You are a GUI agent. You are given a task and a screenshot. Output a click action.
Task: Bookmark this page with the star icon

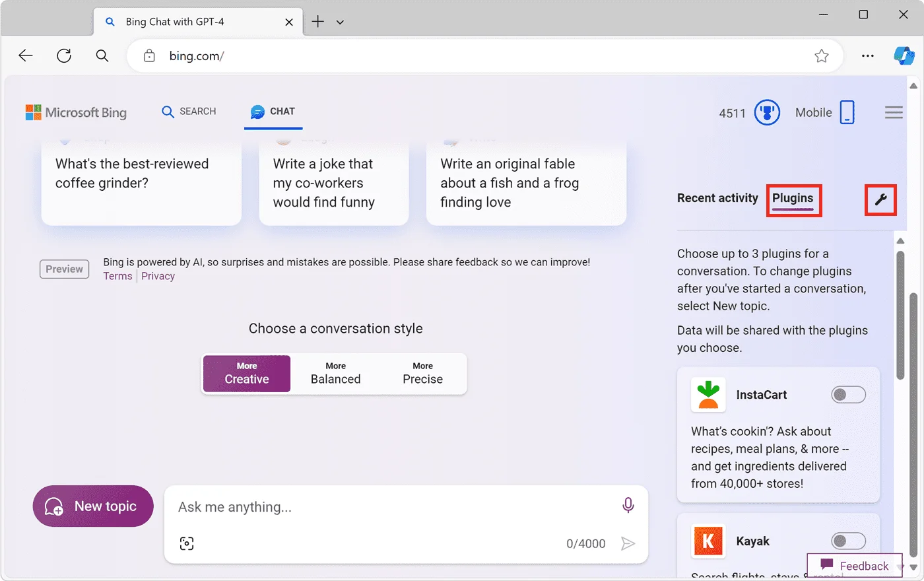(x=822, y=56)
